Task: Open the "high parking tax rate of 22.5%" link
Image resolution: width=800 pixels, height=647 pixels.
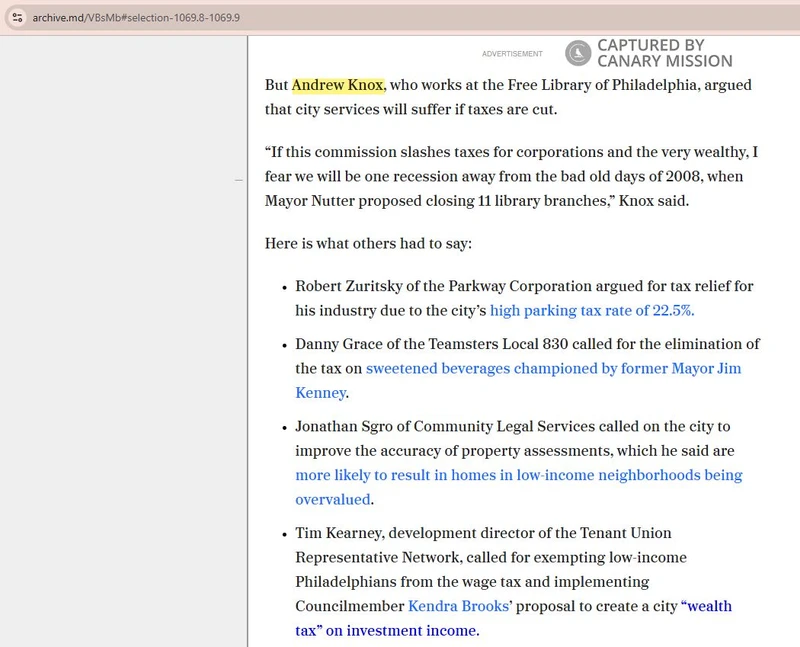Action: tap(592, 310)
